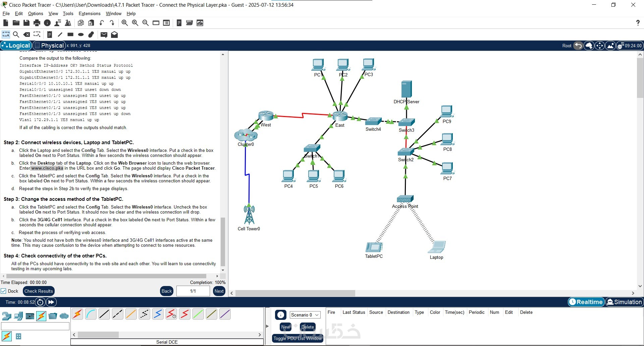Zoom in on the workspace

point(124,23)
